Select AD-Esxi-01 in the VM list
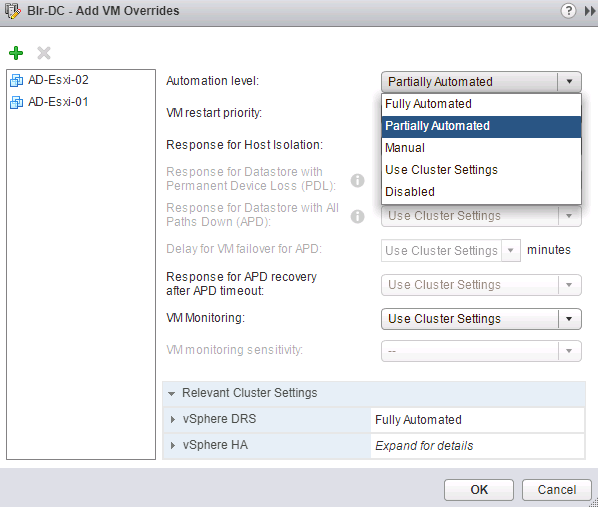 point(81,102)
